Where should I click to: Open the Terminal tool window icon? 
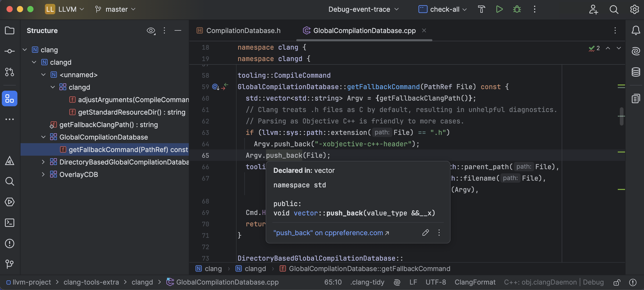pos(10,223)
